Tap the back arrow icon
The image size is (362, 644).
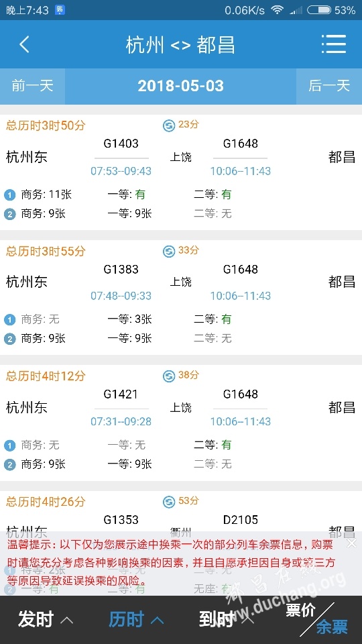point(25,44)
